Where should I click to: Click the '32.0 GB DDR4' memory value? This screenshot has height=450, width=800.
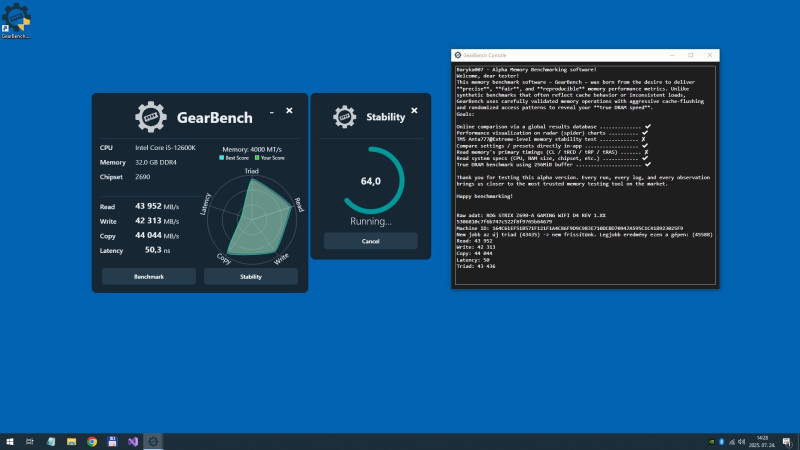coord(156,162)
